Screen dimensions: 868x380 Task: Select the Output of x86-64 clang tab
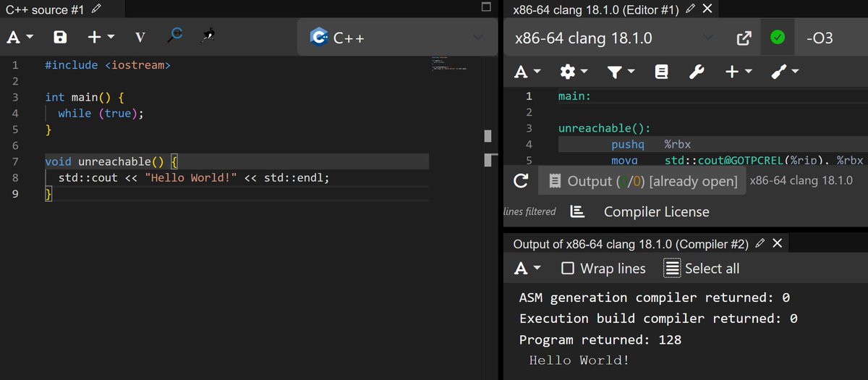[630, 244]
